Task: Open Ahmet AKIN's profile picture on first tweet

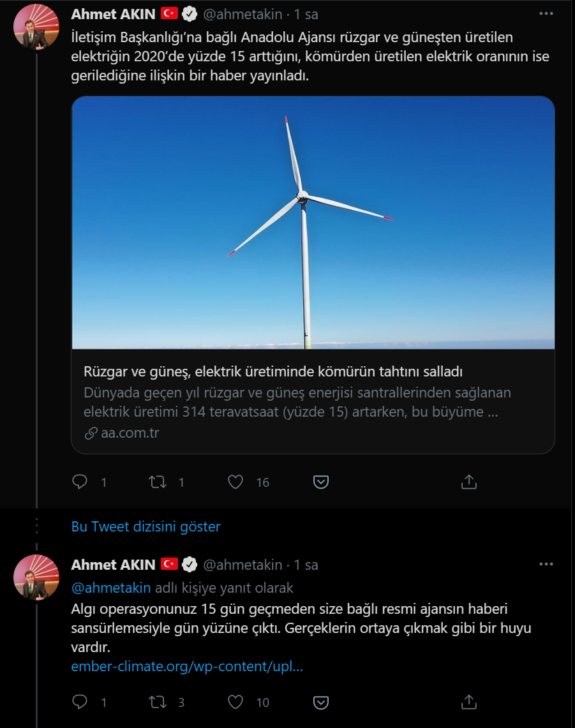Action: [x=36, y=27]
